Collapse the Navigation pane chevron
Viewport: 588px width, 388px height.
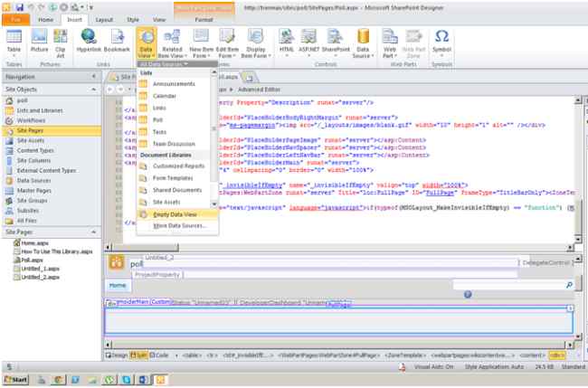coord(96,77)
